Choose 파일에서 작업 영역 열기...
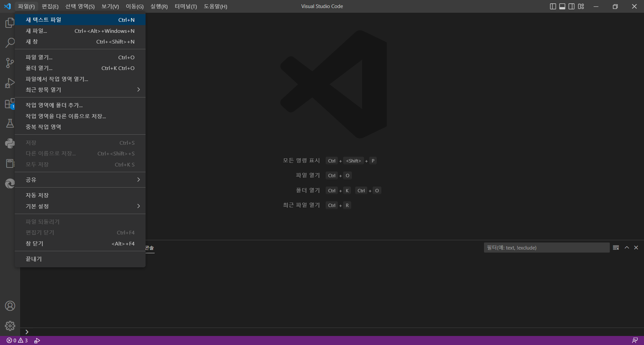Image resolution: width=644 pixels, height=345 pixels. tap(80, 79)
